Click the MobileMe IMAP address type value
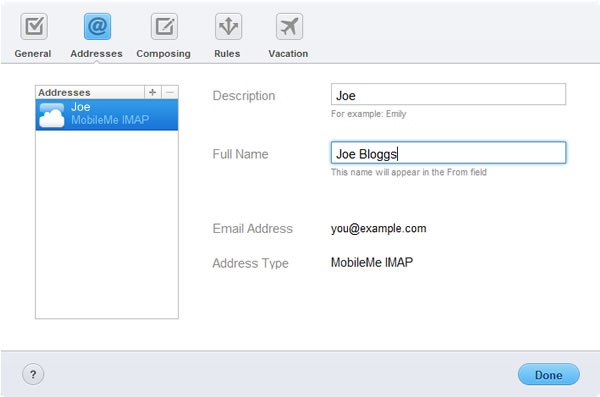The width and height of the screenshot is (600, 397). [372, 262]
